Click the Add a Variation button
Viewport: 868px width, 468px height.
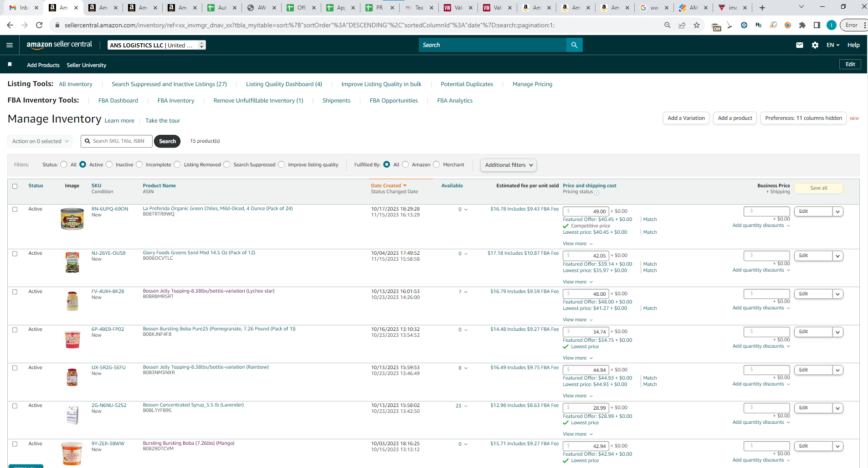pyautogui.click(x=686, y=118)
